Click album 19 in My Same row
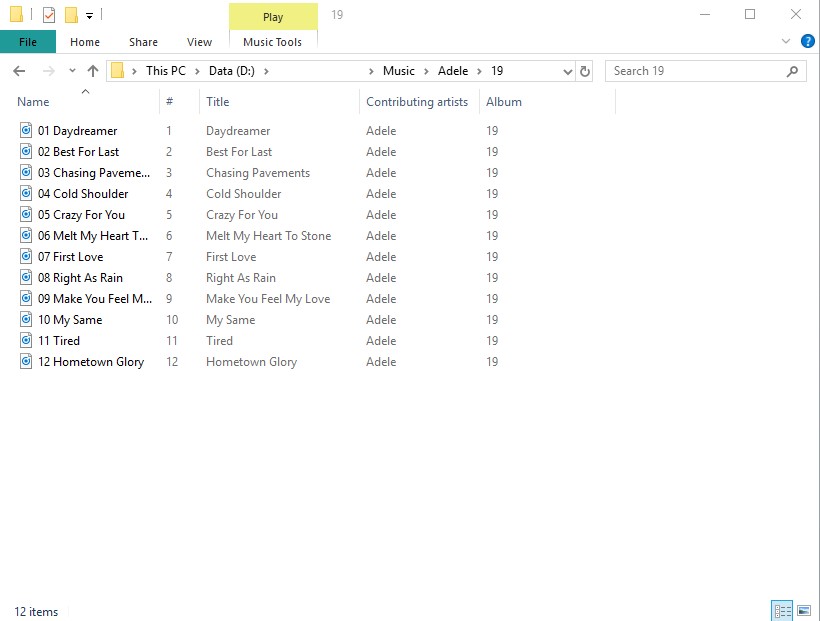The width and height of the screenshot is (820, 621). (x=492, y=320)
